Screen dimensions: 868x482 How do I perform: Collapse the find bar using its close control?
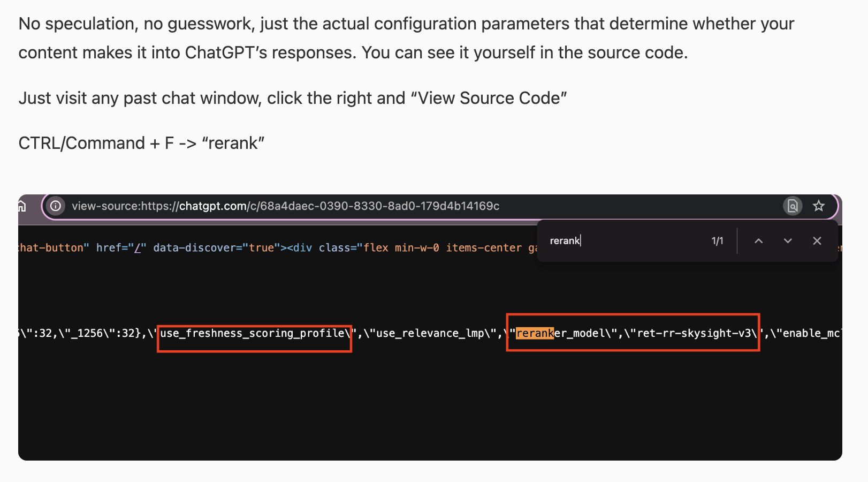817,240
